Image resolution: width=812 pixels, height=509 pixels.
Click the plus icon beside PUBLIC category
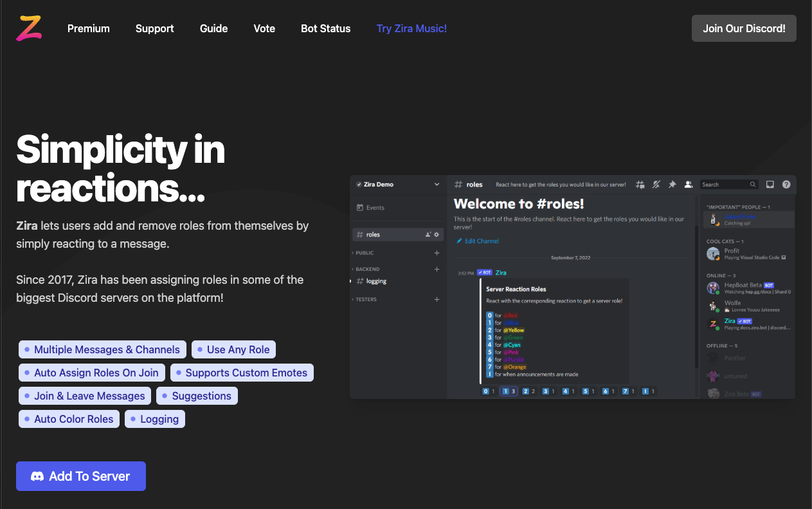click(437, 253)
